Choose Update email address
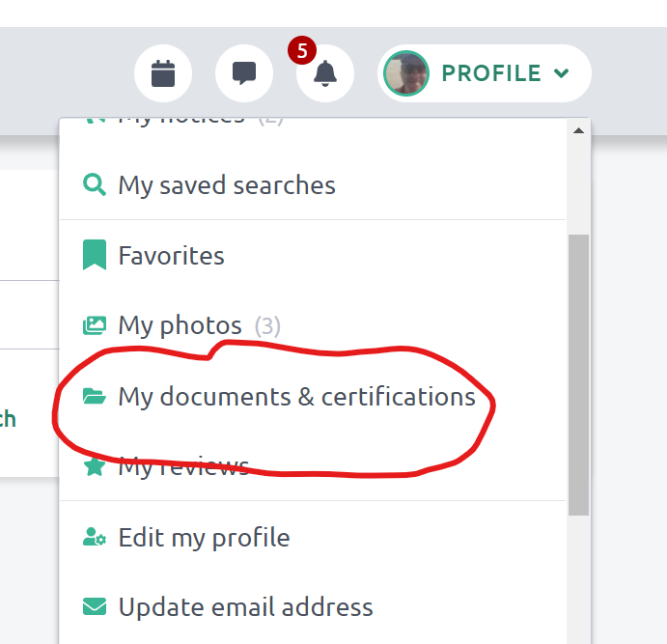667x644 pixels. point(245,607)
